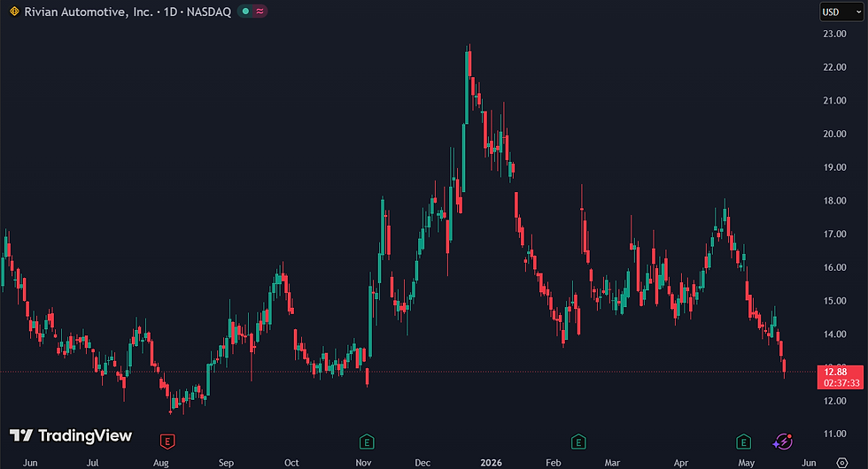Click the 22.00 price axis label
Viewport: 868px width, 469px height.
(834, 67)
